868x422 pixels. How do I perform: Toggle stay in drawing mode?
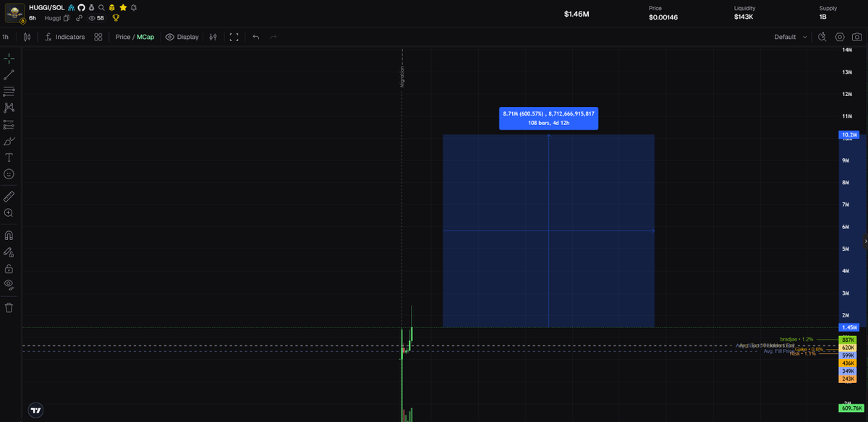click(9, 252)
